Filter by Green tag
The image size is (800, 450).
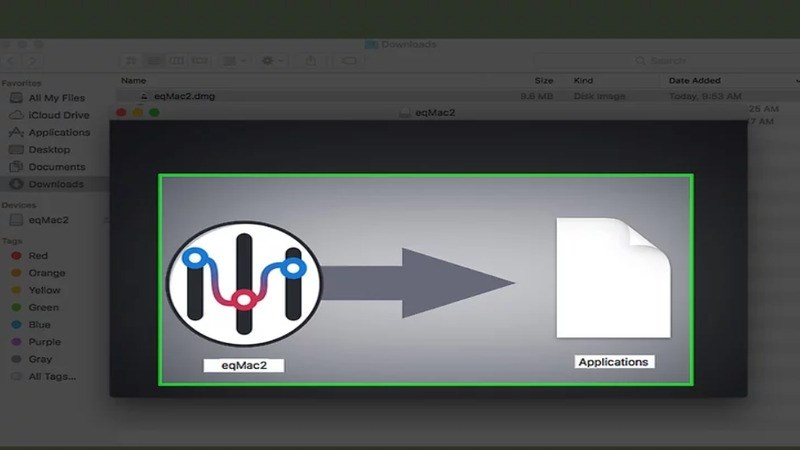tap(43, 308)
